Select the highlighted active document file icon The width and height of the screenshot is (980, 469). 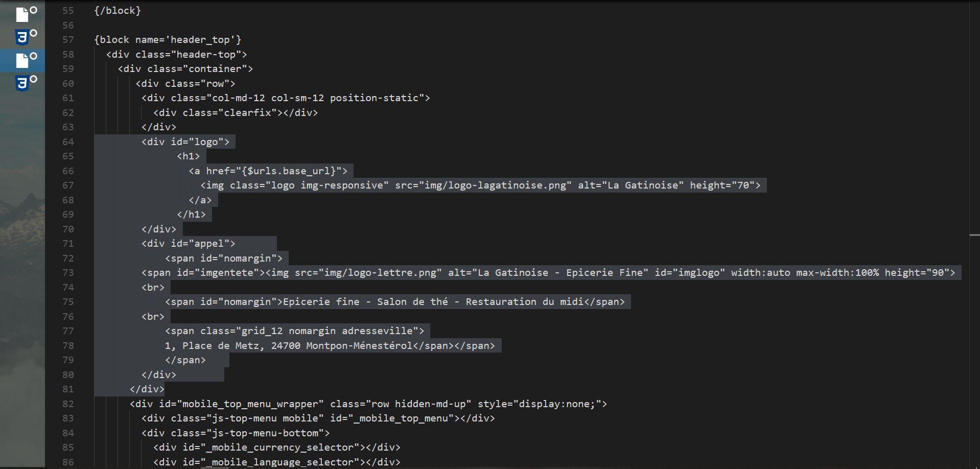[22, 60]
